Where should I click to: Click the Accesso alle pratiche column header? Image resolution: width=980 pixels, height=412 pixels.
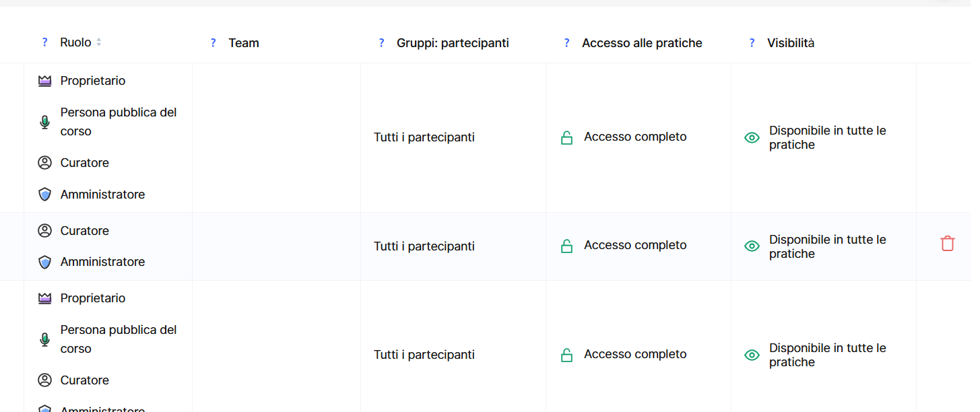(642, 43)
